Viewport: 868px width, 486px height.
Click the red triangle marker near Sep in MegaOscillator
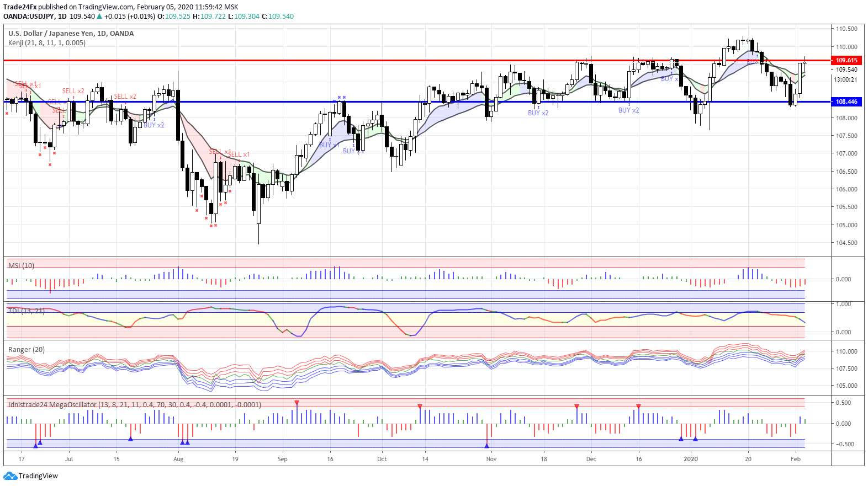click(297, 403)
